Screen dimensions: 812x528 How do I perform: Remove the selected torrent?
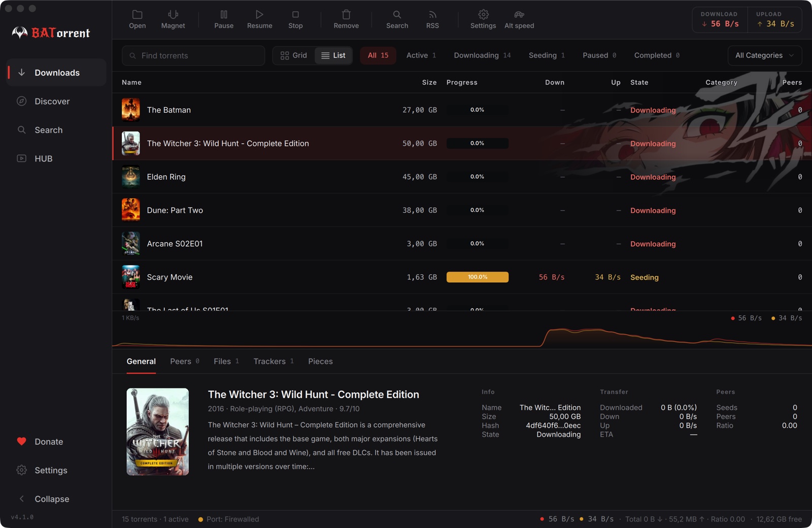(x=346, y=19)
